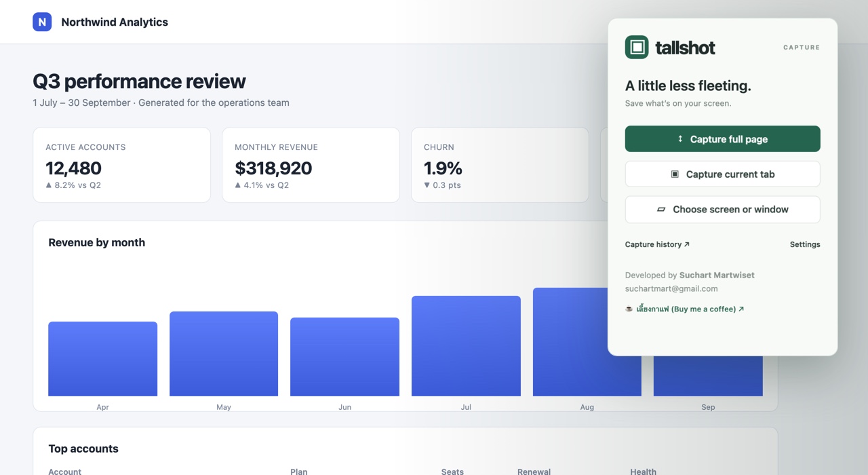Click the July revenue bar
Screen dimensions: 868x475
click(x=466, y=346)
